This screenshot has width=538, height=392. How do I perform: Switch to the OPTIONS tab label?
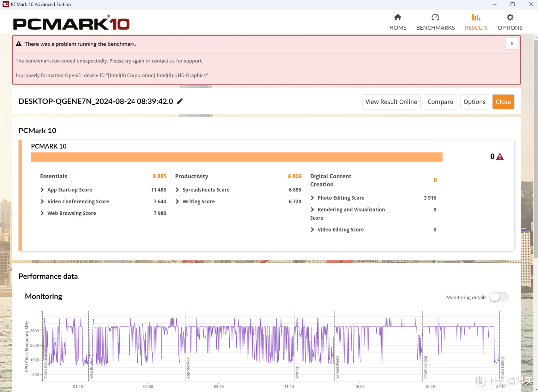(510, 28)
